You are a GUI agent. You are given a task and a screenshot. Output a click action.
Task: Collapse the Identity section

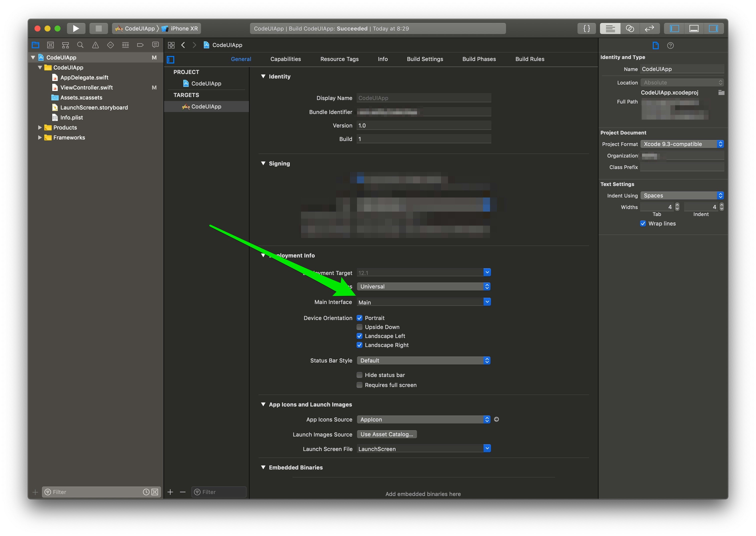click(x=263, y=76)
